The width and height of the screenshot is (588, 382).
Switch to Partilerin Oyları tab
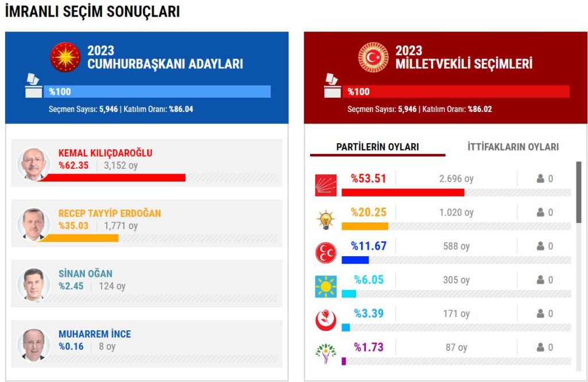coord(377,147)
